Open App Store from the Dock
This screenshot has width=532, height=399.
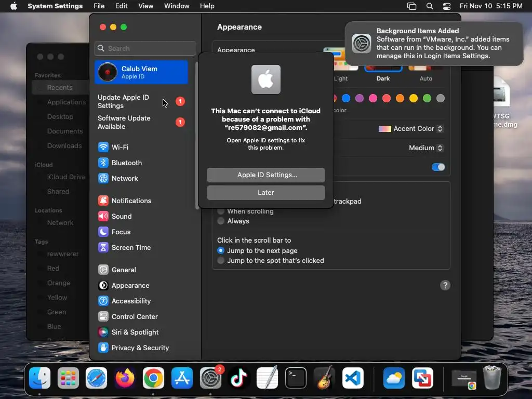(182, 378)
